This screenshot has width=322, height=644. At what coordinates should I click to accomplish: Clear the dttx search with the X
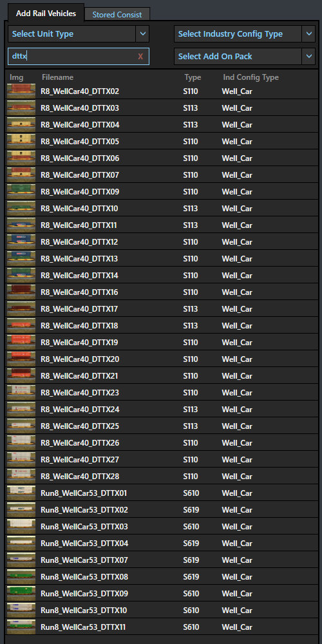coord(140,57)
